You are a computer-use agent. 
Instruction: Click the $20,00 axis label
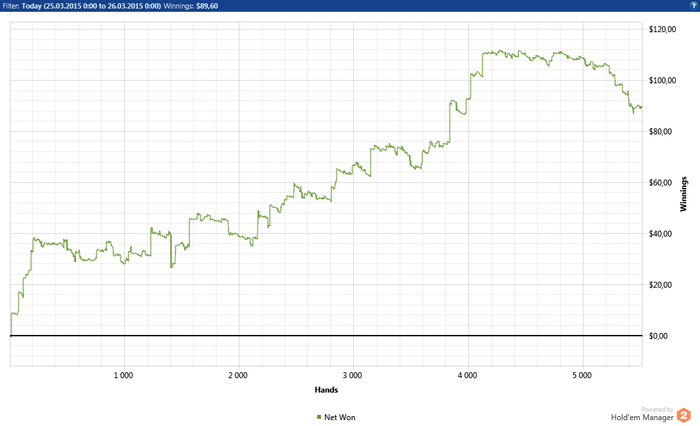coord(661,284)
